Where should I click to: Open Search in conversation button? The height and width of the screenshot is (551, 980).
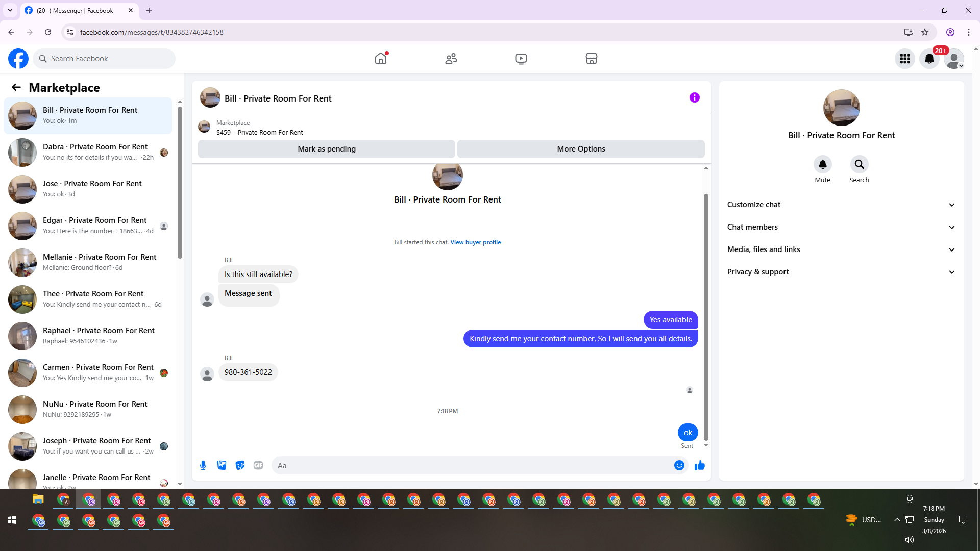(859, 164)
